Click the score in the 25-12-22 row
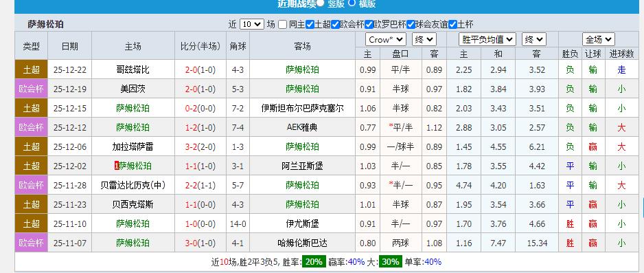Viewport: 644px width, 273px height. click(200, 70)
